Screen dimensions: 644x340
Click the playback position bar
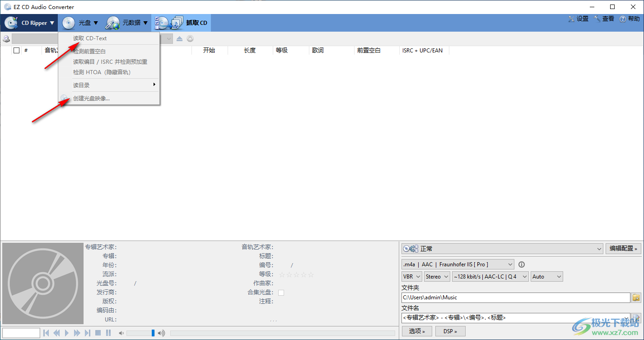282,333
